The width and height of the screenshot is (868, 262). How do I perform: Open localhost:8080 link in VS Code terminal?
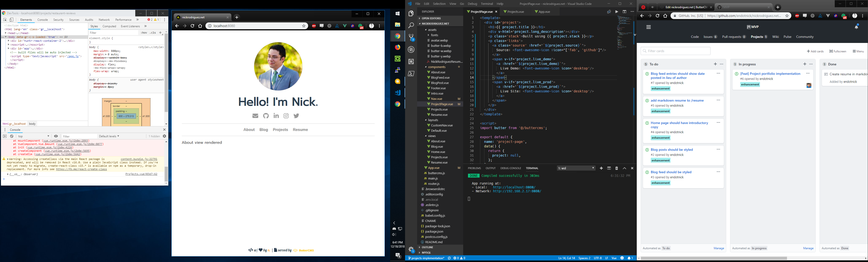pos(514,187)
